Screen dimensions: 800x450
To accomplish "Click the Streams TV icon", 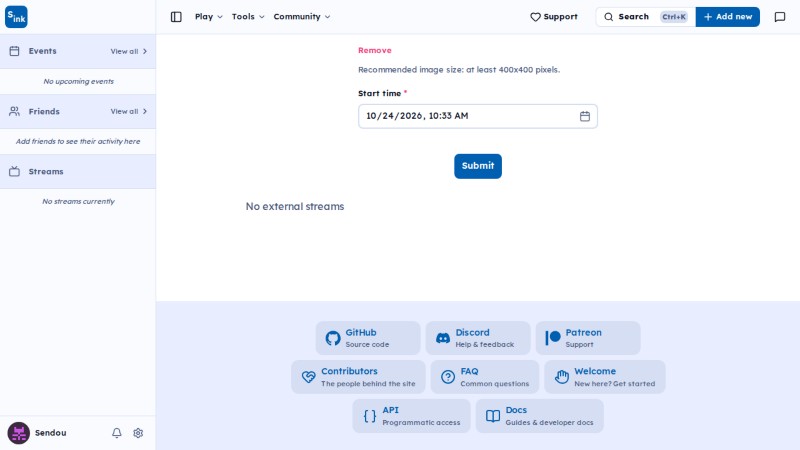I will (14, 171).
